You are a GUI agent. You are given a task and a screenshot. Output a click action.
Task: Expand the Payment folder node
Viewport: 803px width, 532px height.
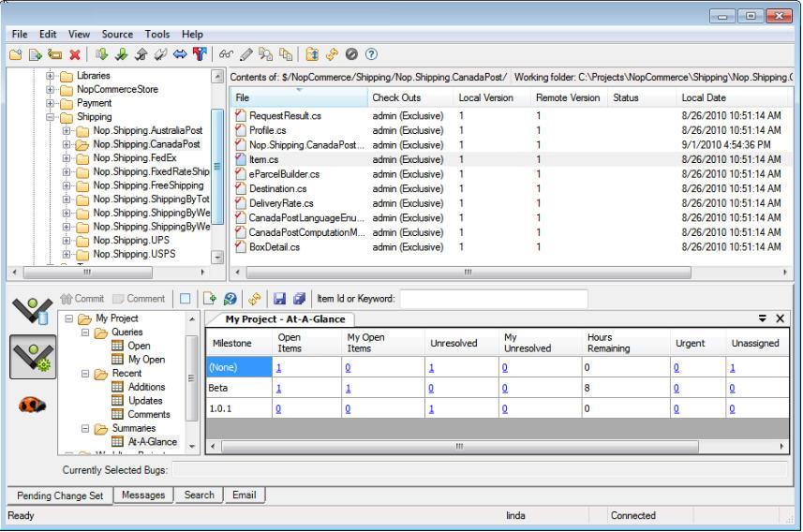(x=50, y=103)
